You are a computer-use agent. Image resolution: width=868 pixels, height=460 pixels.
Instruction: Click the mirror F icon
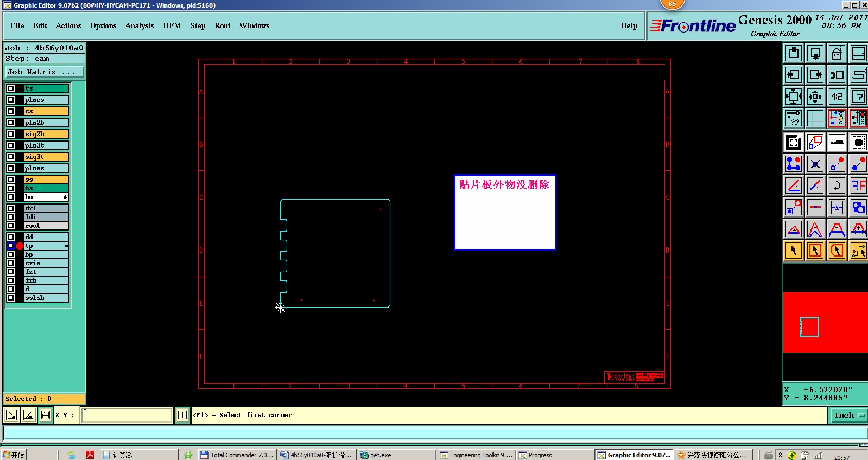click(x=859, y=186)
